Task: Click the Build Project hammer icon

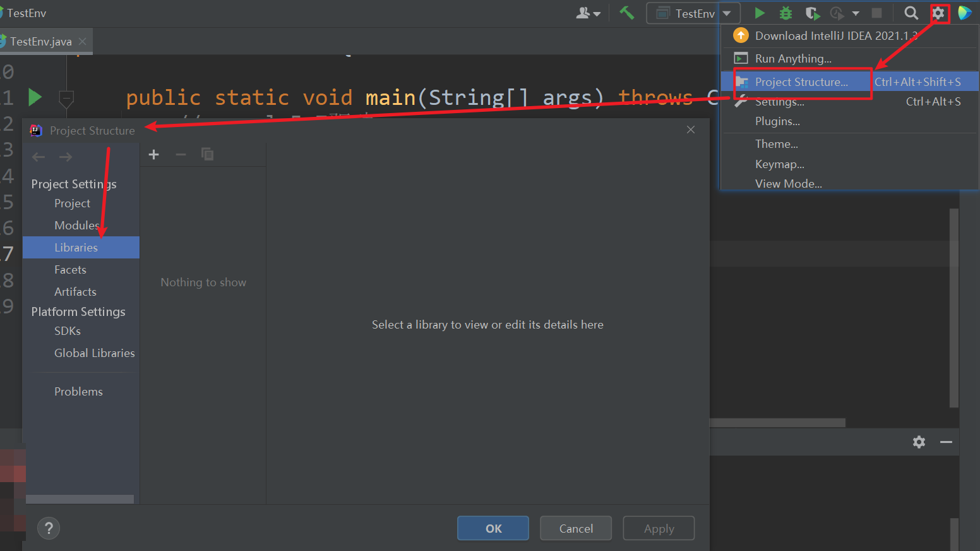Action: [x=626, y=13]
